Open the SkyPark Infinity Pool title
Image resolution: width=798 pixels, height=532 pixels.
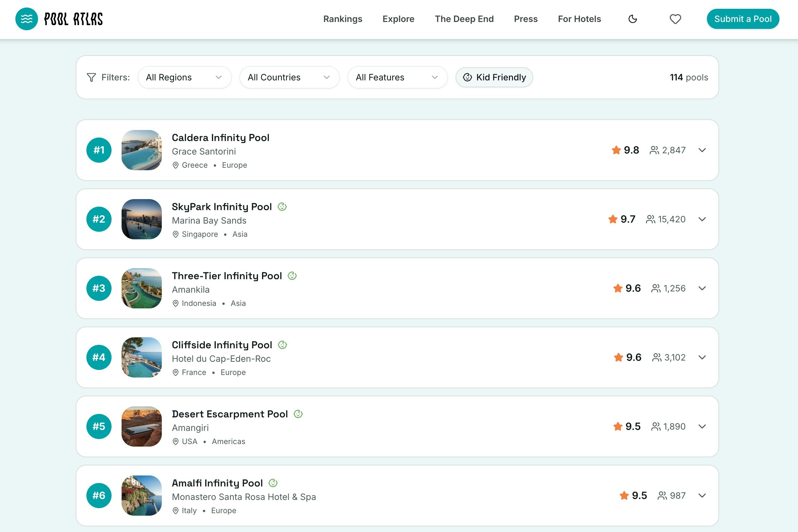221,207
